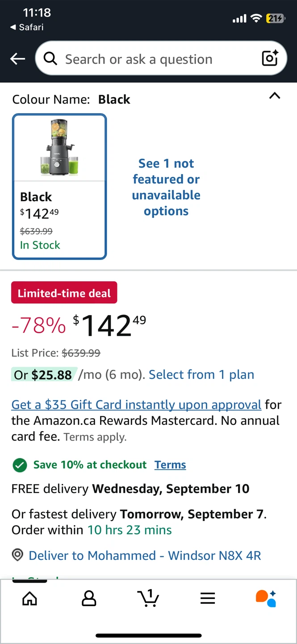Tap the green Save 10% checkmark
This screenshot has width=297, height=644.
tap(20, 465)
